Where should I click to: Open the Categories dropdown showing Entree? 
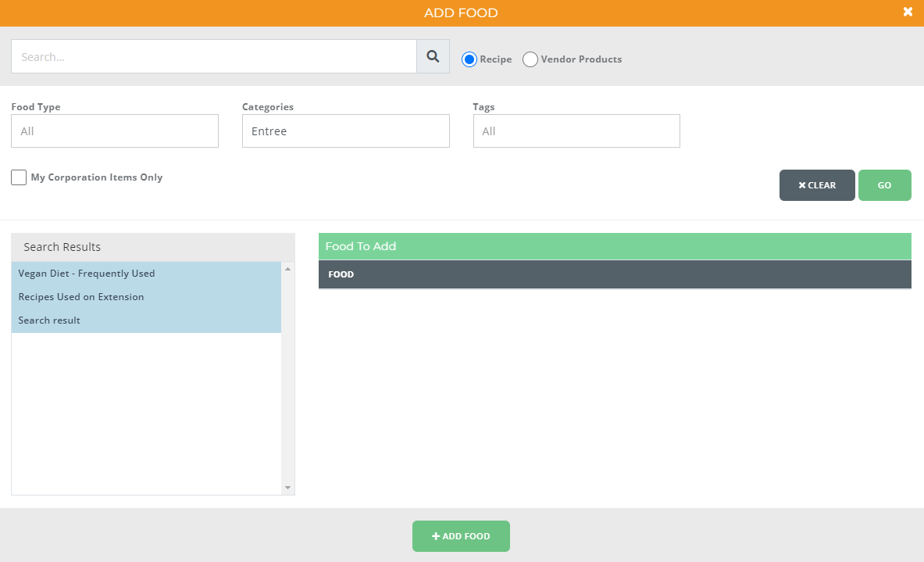coord(345,131)
